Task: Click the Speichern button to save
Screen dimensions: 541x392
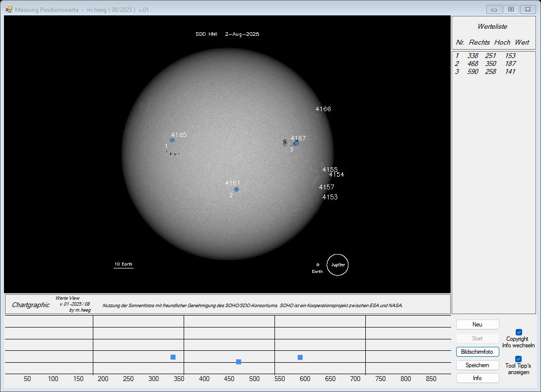Action: 477,365
